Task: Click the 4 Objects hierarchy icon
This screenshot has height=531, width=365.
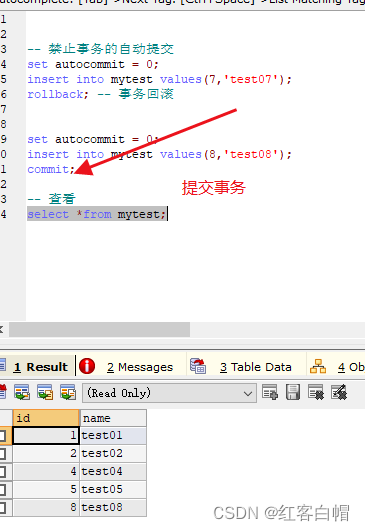Action: tap(318, 366)
